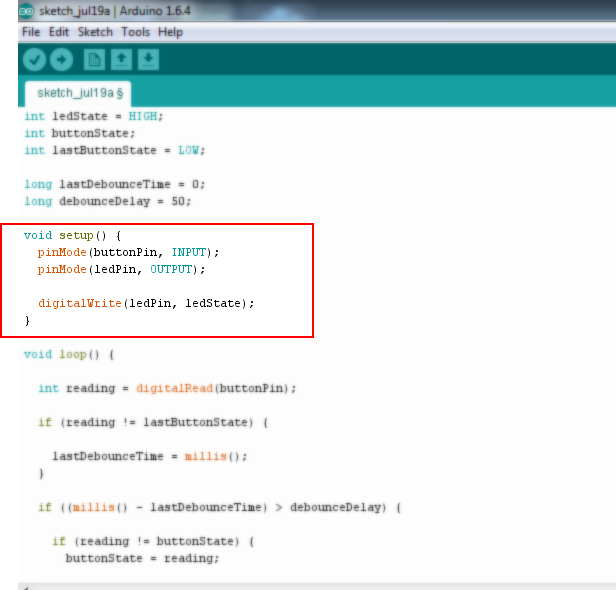Open the Help menu

tap(170, 32)
